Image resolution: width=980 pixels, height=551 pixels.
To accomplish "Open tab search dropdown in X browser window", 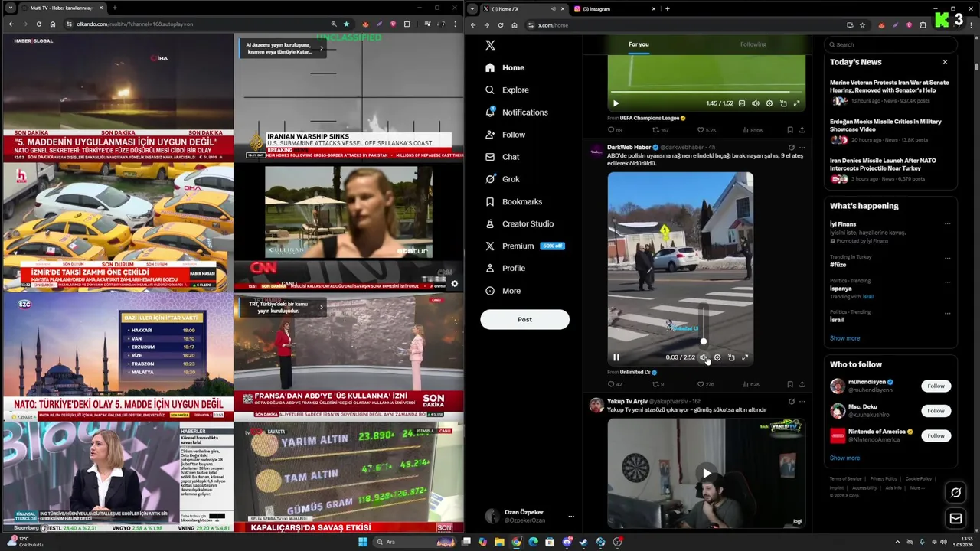I will (472, 8).
